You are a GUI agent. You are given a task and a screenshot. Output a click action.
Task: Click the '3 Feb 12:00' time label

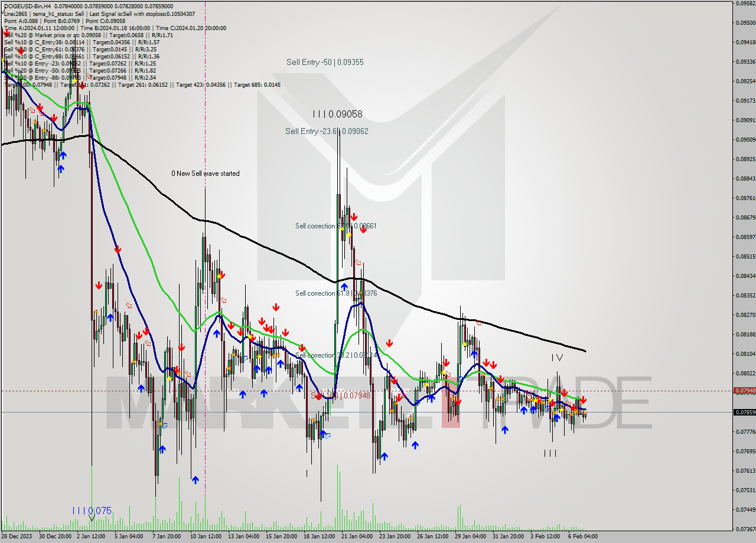coord(545,536)
